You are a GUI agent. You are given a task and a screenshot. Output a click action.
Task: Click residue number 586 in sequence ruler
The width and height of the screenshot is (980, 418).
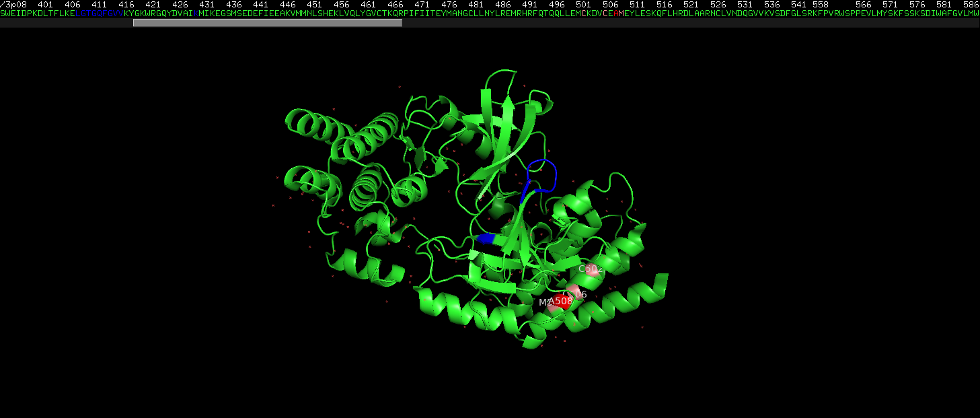click(x=971, y=5)
